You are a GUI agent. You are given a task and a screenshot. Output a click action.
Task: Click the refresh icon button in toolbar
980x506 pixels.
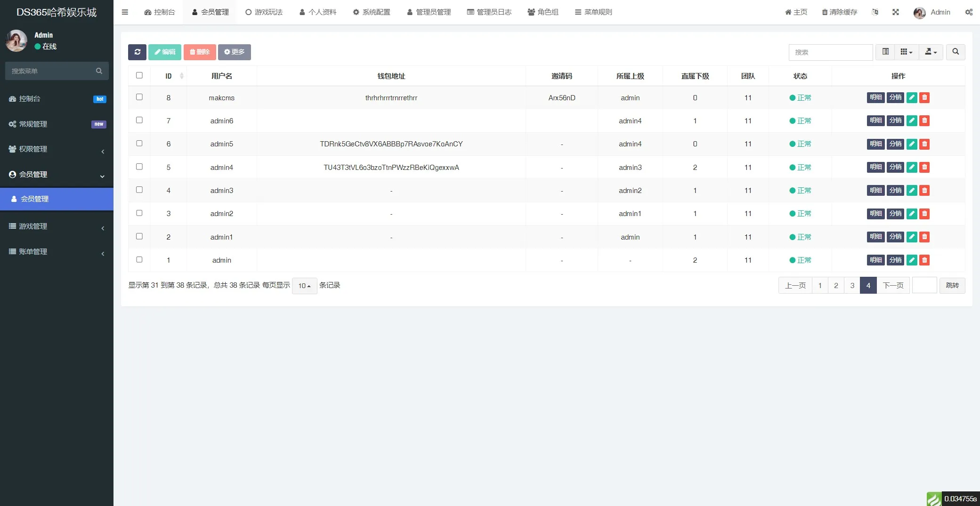click(x=137, y=52)
